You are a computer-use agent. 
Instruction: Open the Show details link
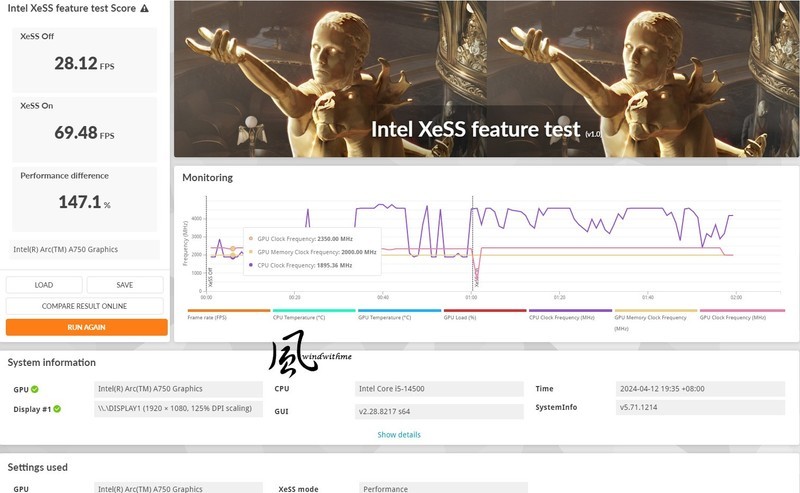point(399,435)
